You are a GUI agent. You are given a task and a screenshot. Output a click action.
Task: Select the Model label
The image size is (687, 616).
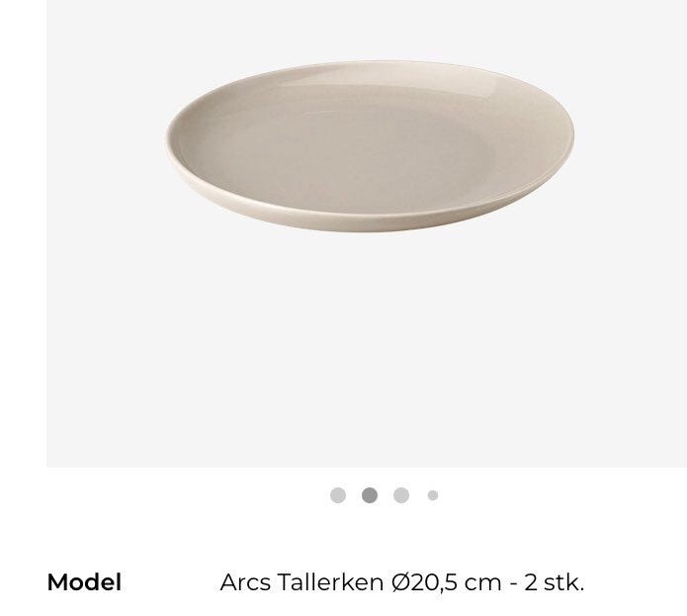click(84, 582)
